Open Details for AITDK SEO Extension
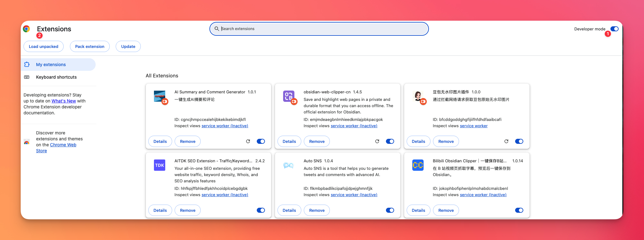Screen dimensions: 644x240 click(160, 210)
